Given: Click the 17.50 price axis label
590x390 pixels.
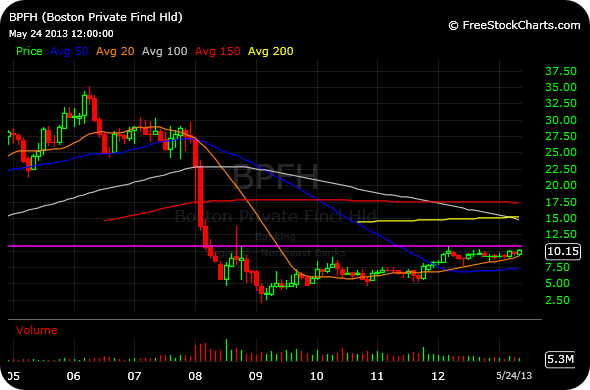Looking at the screenshot, I should pos(561,202).
